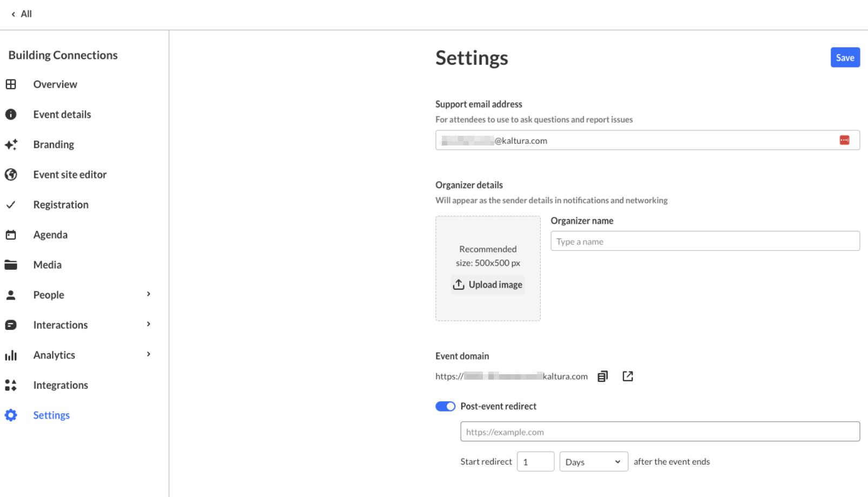Disable the Post-event redirect toggle
Viewport: 868px width, 497px height.
(x=445, y=407)
